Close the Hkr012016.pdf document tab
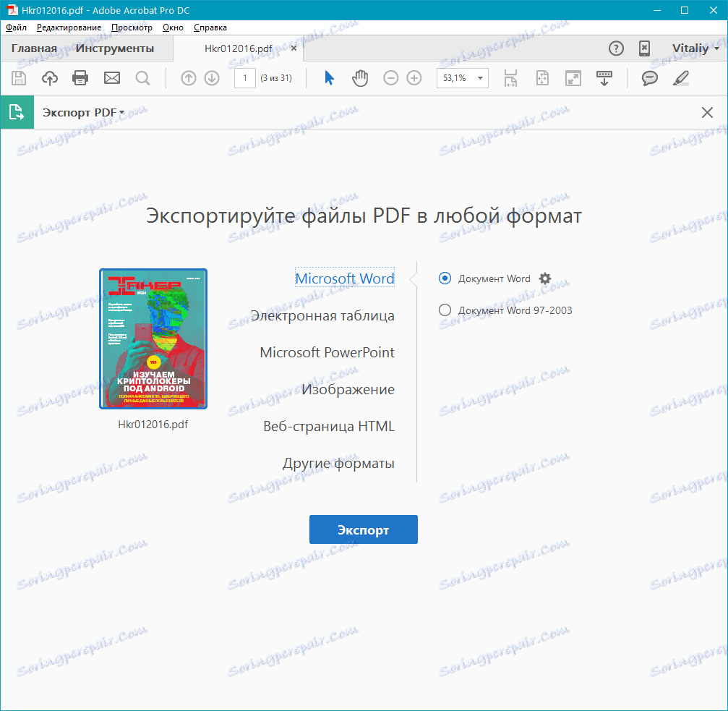728x711 pixels. pos(294,48)
